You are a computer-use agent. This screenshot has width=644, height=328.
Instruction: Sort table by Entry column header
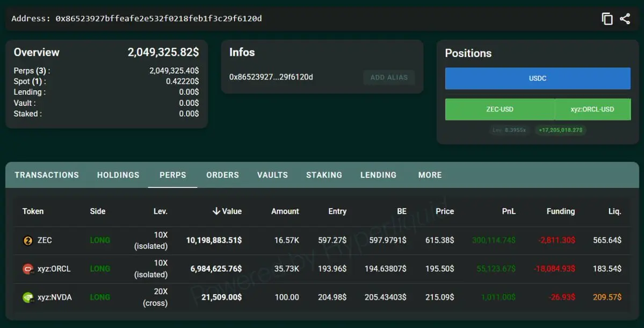(337, 211)
